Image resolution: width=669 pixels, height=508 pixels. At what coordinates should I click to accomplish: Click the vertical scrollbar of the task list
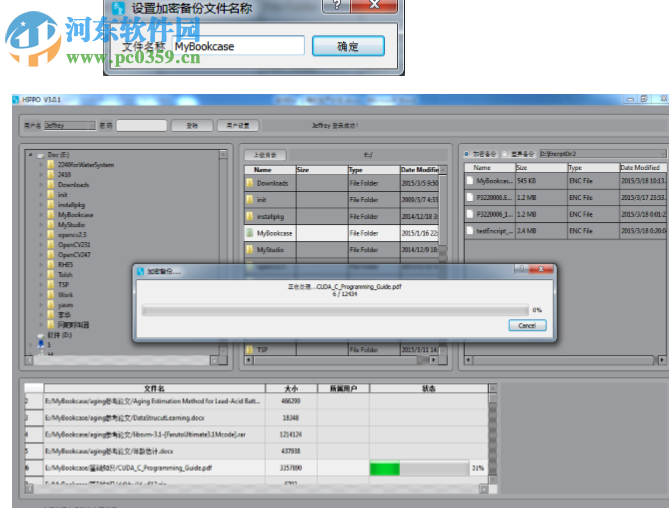493,434
